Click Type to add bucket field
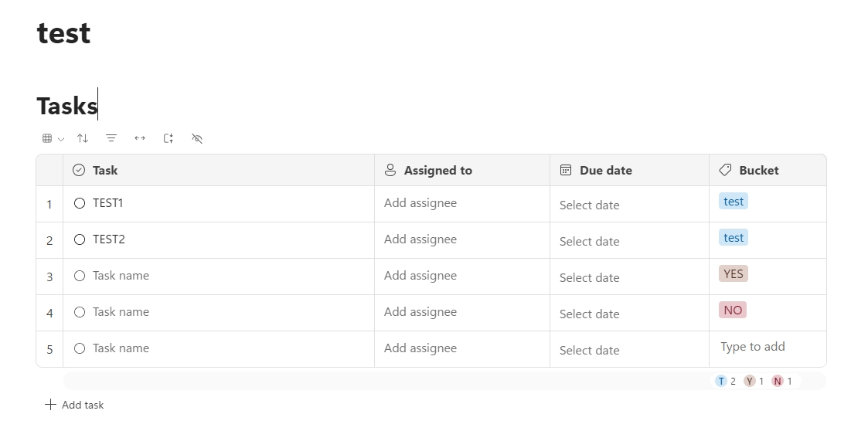Image resolution: width=868 pixels, height=431 pixels. 753,347
